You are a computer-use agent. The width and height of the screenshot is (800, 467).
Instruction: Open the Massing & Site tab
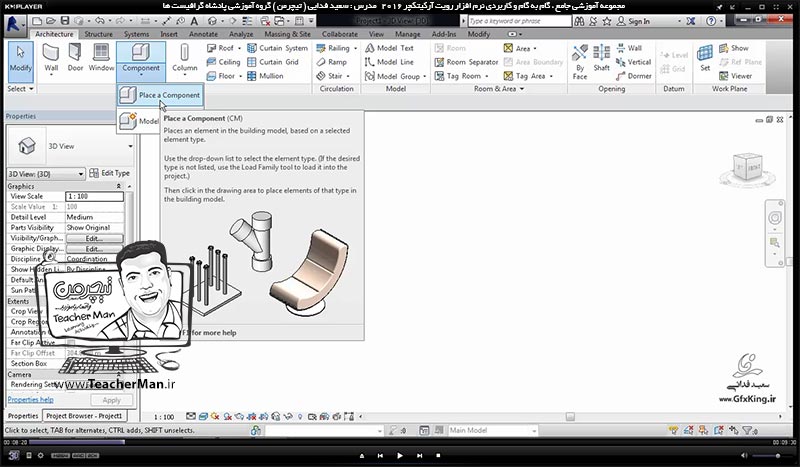point(287,34)
